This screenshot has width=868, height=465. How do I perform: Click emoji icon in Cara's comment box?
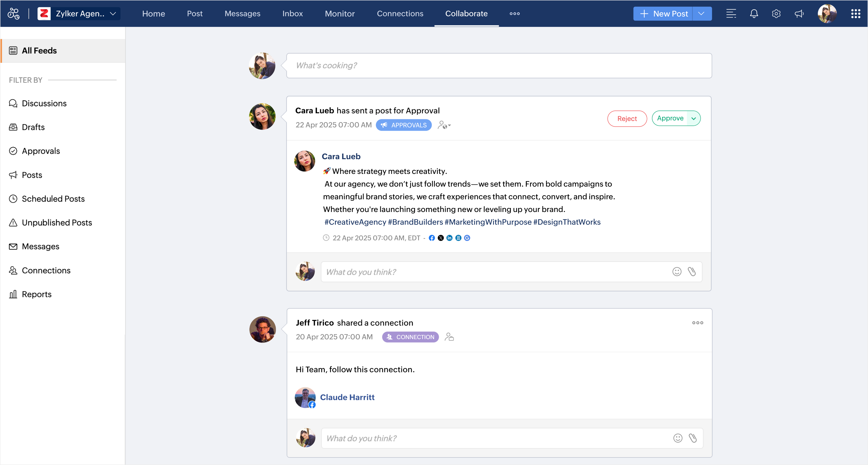677,272
